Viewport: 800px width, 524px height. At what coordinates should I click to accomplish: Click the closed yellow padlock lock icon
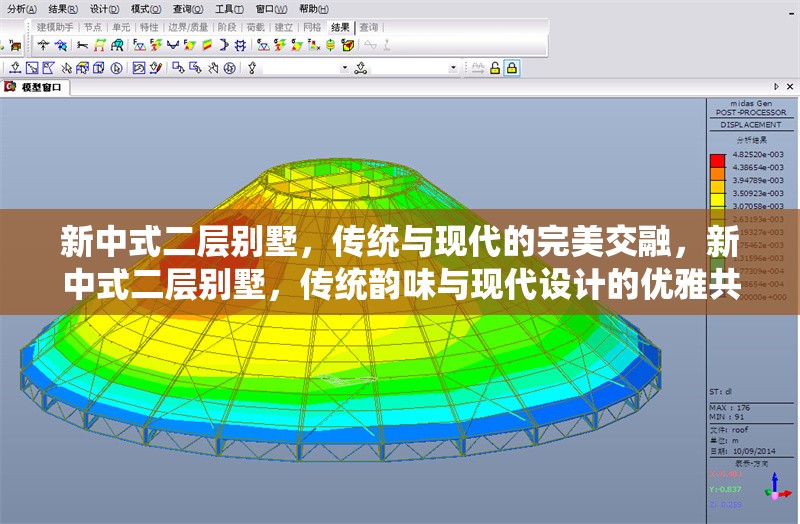(512, 68)
